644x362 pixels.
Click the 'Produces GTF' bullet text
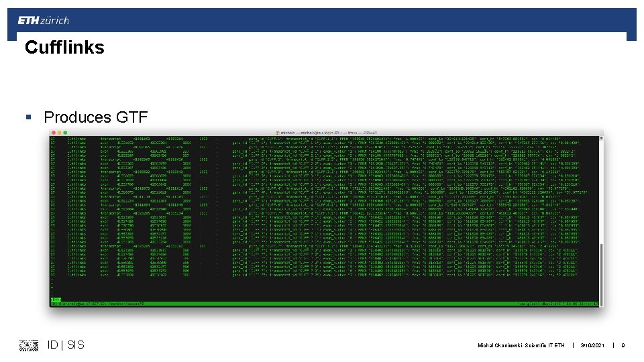[x=96, y=117]
